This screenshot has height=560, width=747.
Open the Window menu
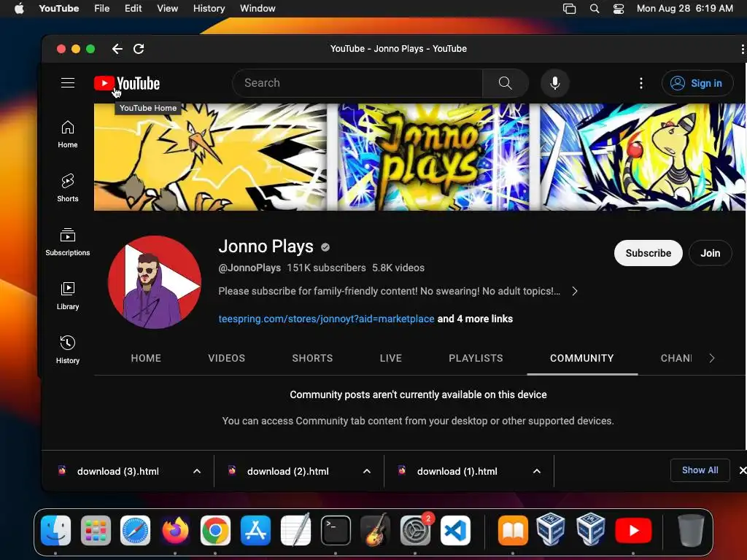(258, 8)
